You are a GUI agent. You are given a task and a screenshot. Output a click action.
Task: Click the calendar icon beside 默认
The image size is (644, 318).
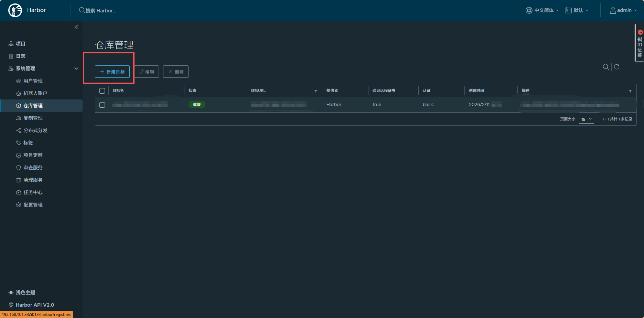coord(568,10)
